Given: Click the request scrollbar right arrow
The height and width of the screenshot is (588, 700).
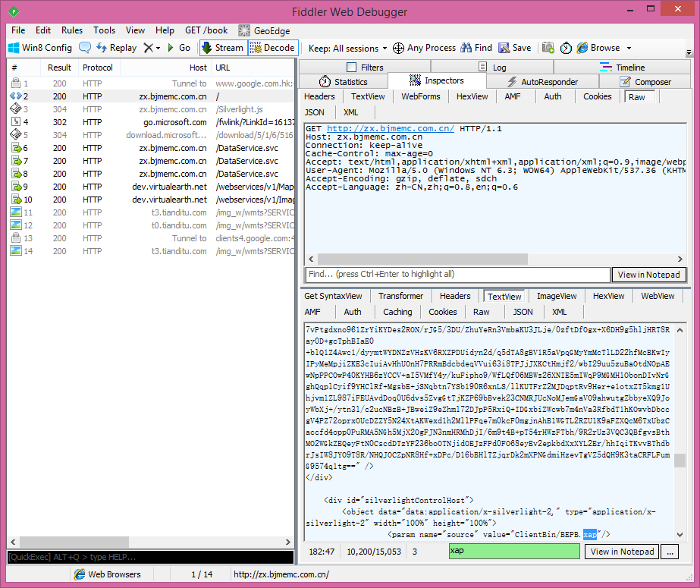Looking at the screenshot, I should pos(680,259).
